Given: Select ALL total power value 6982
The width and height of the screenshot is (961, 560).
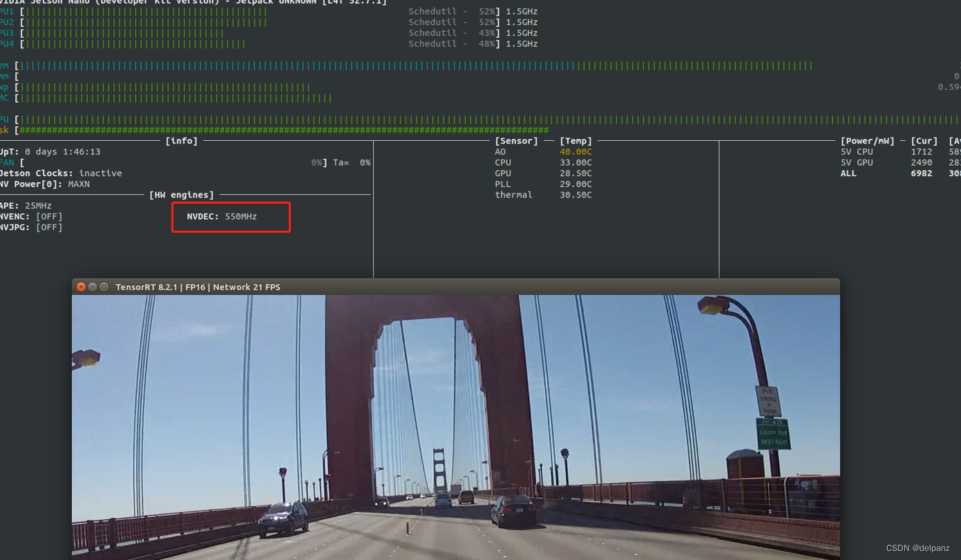Looking at the screenshot, I should (x=922, y=173).
